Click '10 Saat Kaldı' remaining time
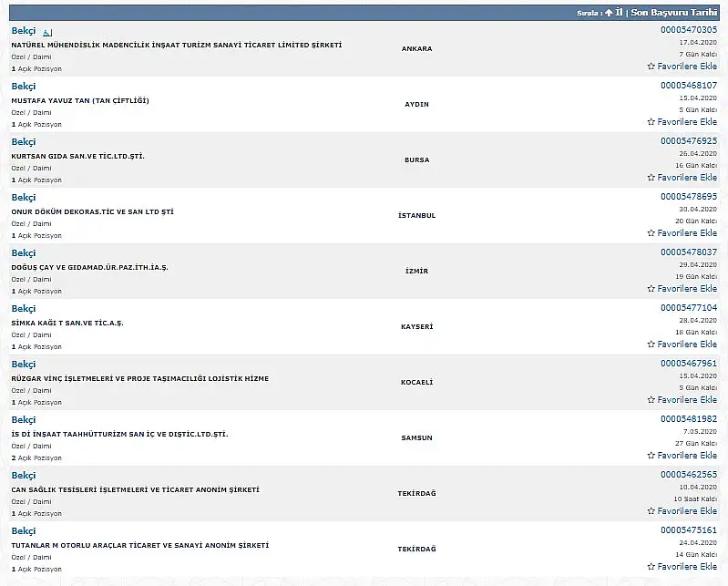Image resolution: width=728 pixels, height=586 pixels. tap(695, 499)
